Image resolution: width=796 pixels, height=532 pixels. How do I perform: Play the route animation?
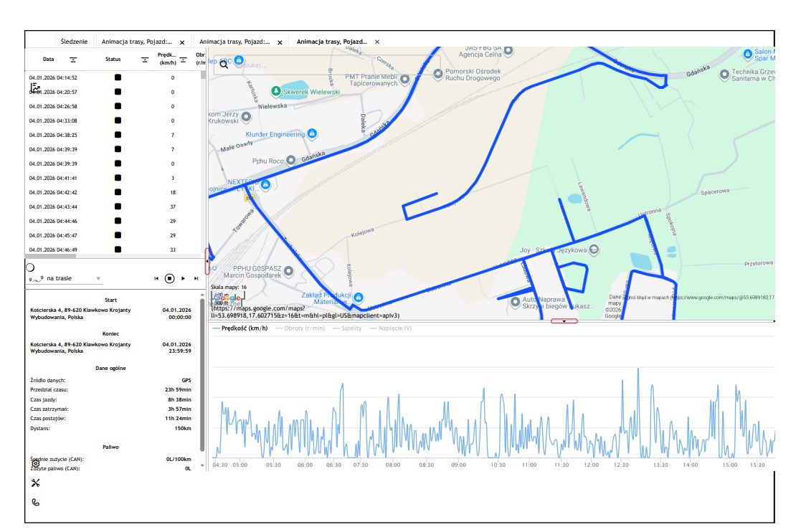pos(183,278)
